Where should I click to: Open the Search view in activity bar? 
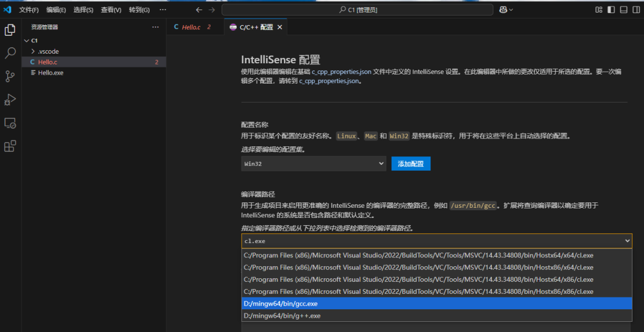pyautogui.click(x=10, y=53)
